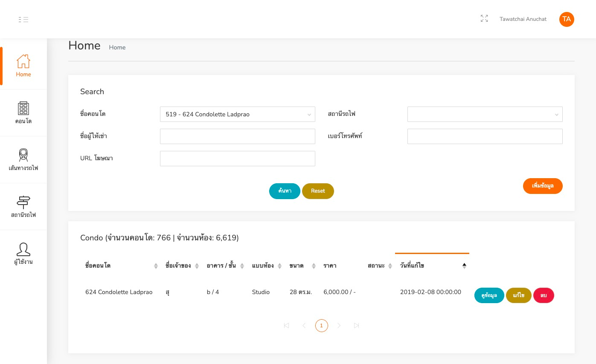Sort table by ชื่อคอนโด column
The image size is (596, 364).
tap(122, 266)
